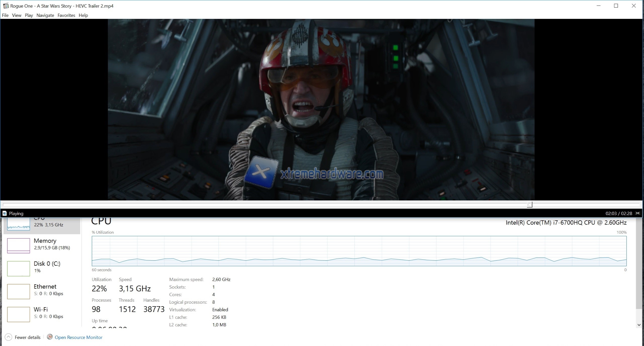Open the Help menu
Screen dimensions: 644x346
pos(83,15)
